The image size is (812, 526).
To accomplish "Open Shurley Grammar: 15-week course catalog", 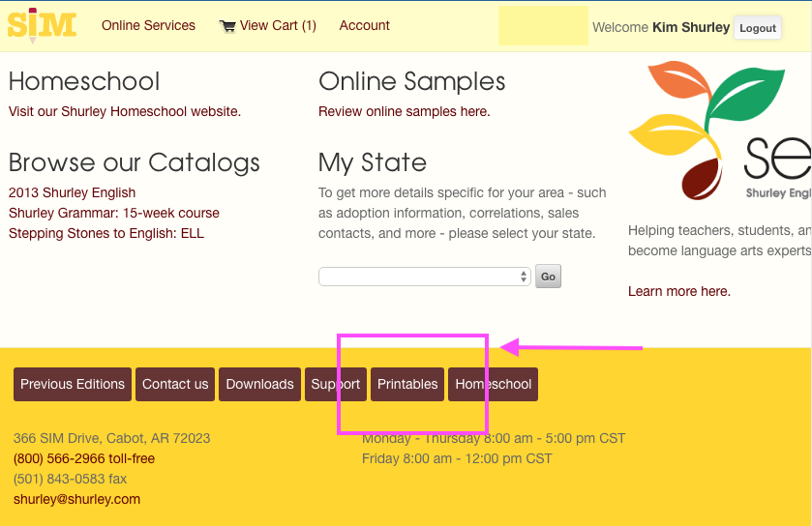I will point(114,213).
